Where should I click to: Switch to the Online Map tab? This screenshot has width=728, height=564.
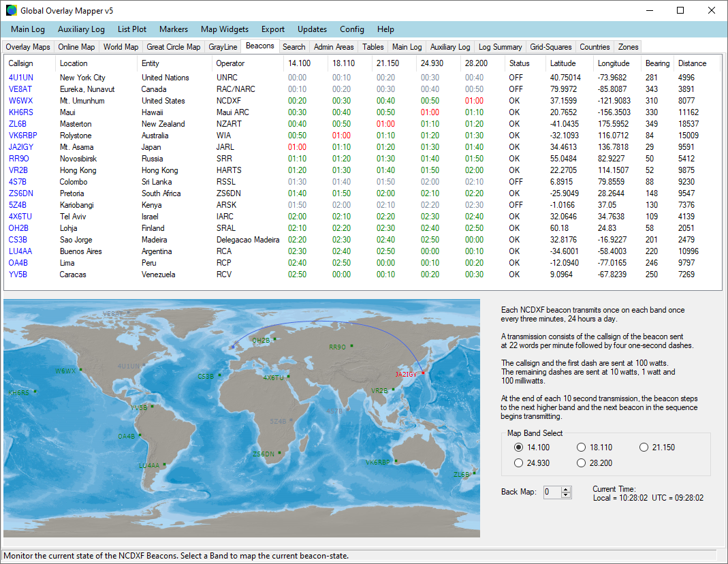pos(76,47)
